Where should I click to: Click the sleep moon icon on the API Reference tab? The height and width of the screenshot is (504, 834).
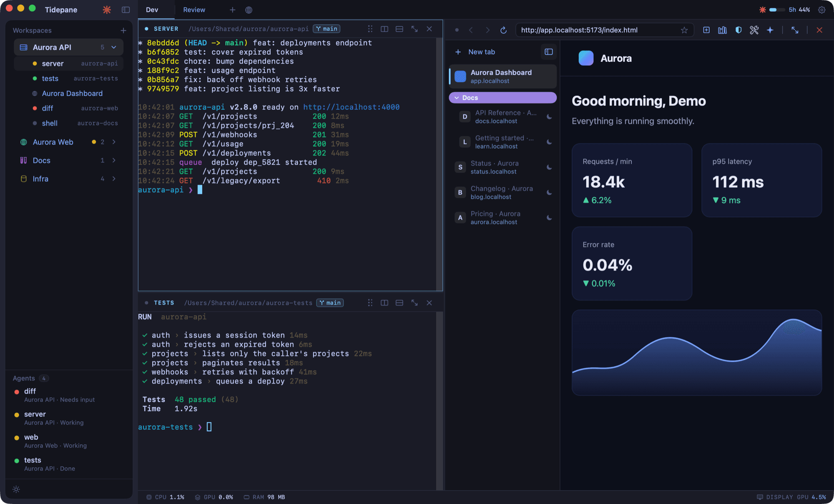pyautogui.click(x=549, y=117)
